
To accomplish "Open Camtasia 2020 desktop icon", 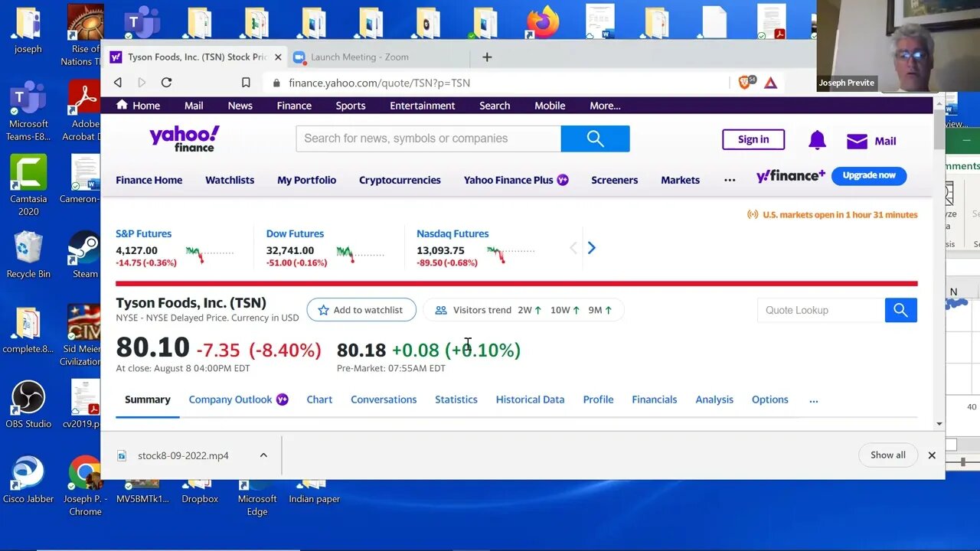I will click(x=28, y=185).
